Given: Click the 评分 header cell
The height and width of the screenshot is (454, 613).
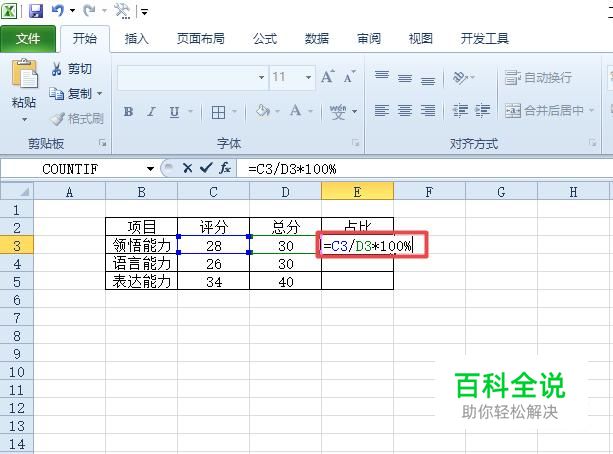Looking at the screenshot, I should coord(213,227).
